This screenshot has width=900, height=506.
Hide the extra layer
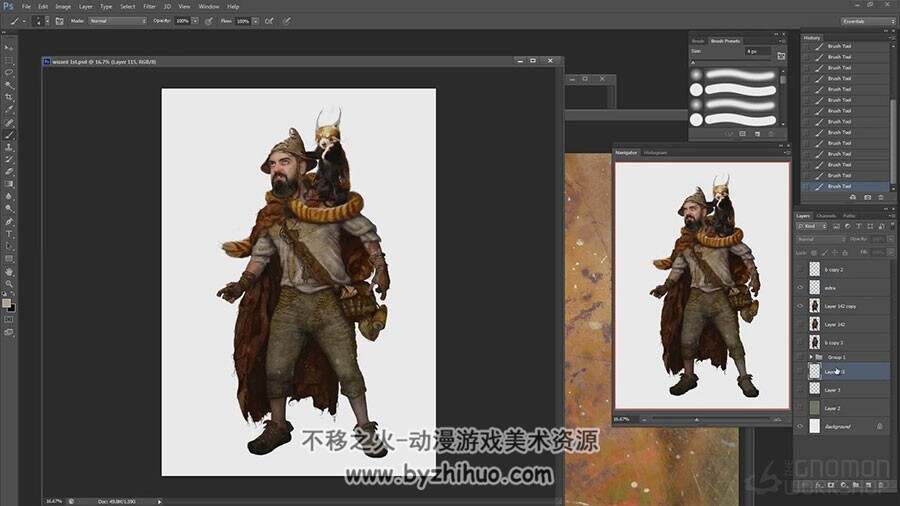800,287
